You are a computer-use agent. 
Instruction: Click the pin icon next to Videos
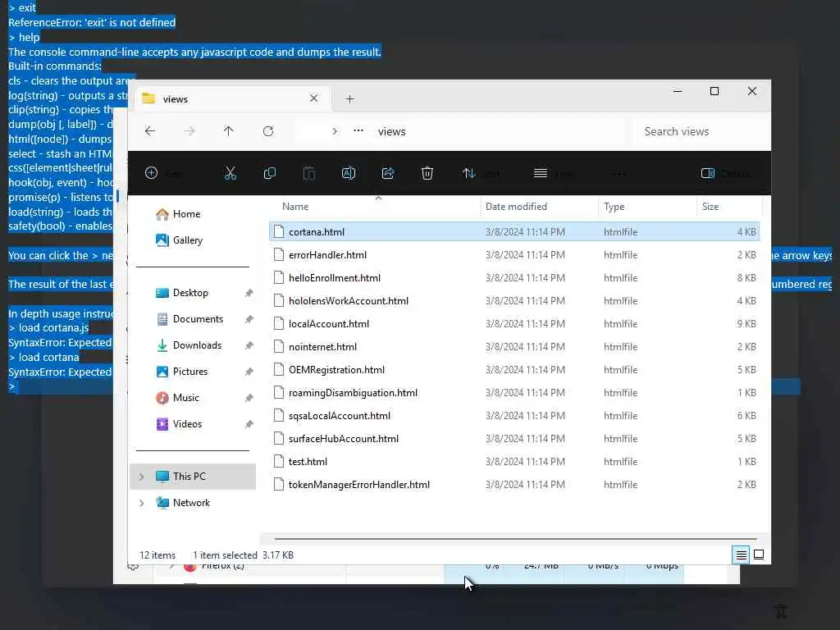coord(249,424)
